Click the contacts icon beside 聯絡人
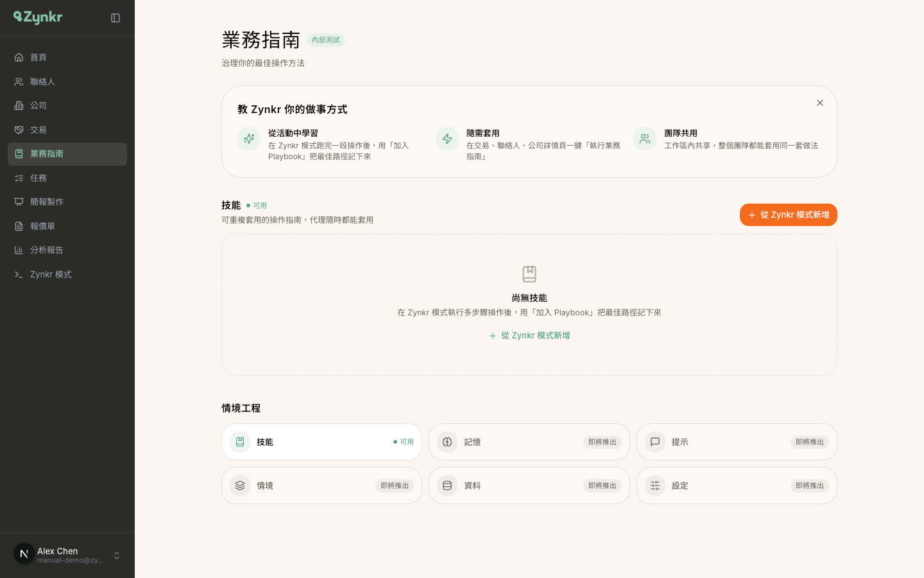Image resolution: width=924 pixels, height=578 pixels. point(19,82)
